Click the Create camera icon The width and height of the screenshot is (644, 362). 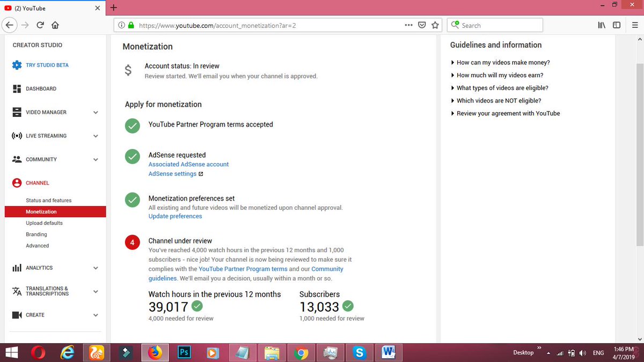click(x=17, y=315)
